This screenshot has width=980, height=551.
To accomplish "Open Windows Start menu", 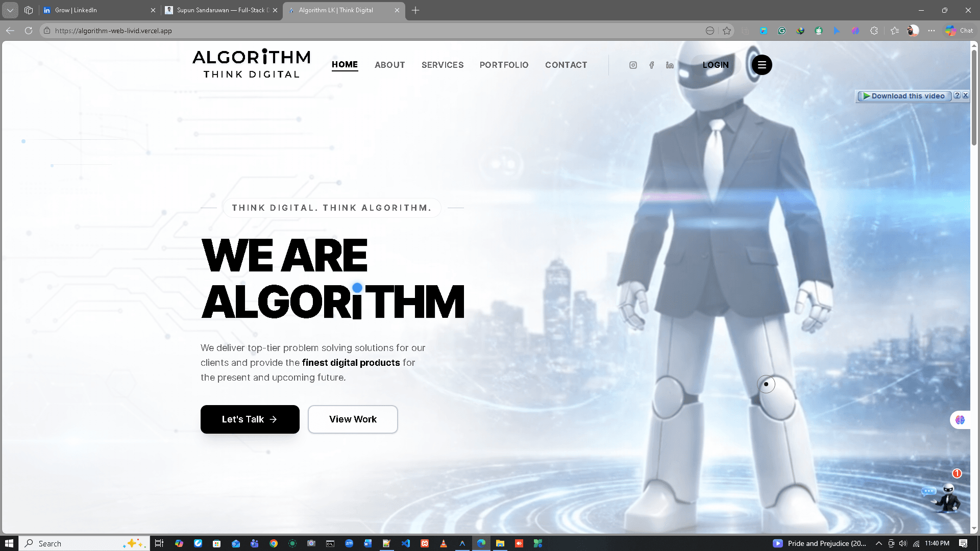I will pos(9,543).
